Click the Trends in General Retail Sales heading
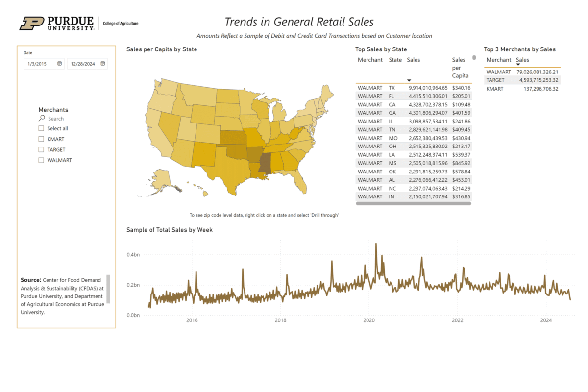This screenshot has height=392, width=588. tap(299, 22)
